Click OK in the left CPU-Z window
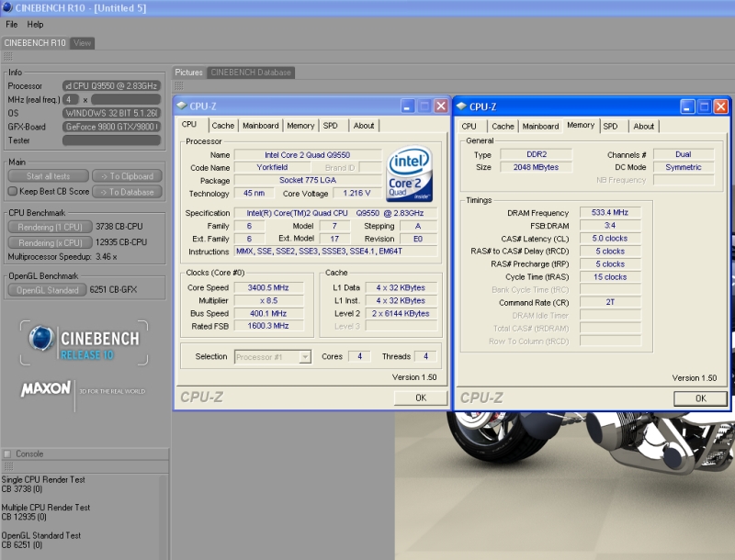This screenshot has width=735, height=560. click(421, 398)
